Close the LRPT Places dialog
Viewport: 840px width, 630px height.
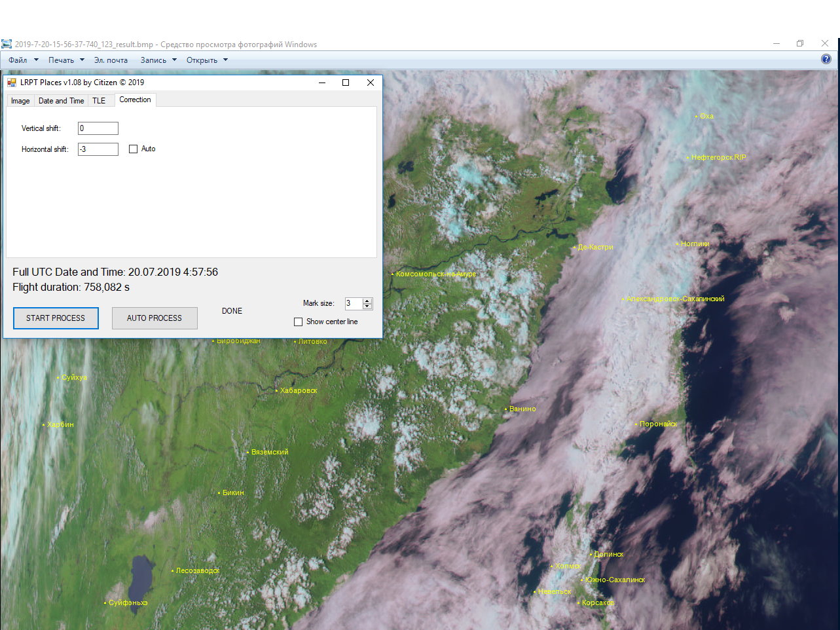[370, 83]
